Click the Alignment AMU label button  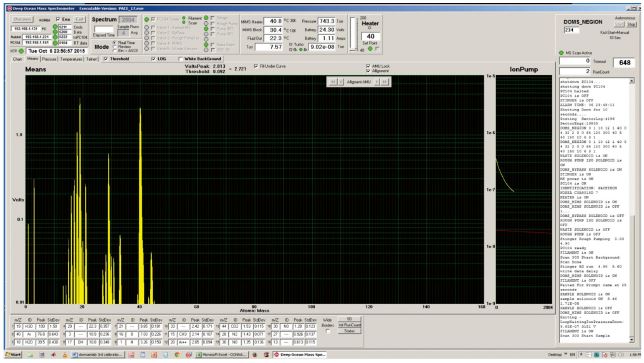click(359, 82)
